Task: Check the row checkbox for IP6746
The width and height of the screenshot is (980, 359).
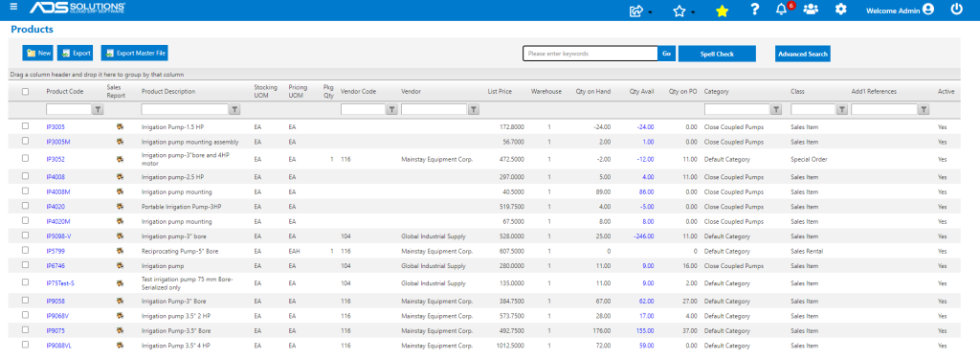Action: pyautogui.click(x=26, y=265)
